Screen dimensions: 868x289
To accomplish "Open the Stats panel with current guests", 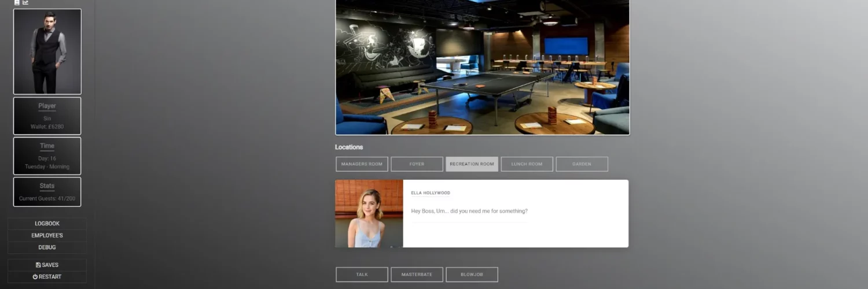I will coord(47,192).
